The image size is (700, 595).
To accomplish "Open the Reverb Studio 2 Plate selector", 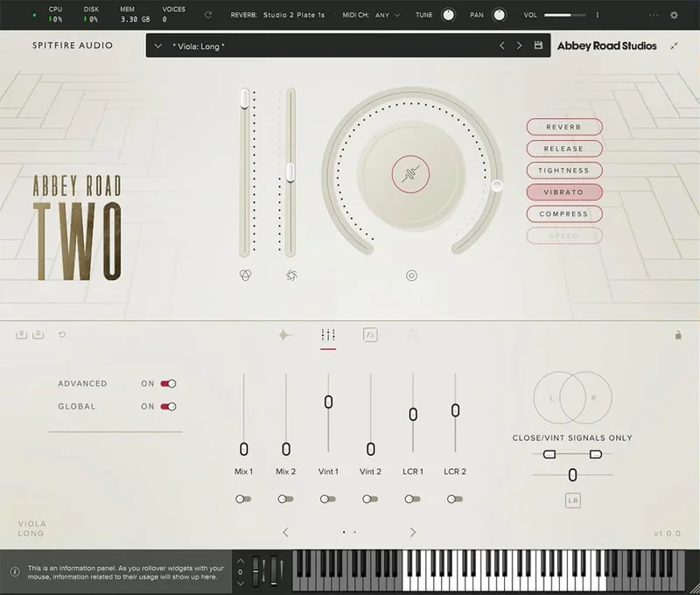I will pyautogui.click(x=294, y=15).
